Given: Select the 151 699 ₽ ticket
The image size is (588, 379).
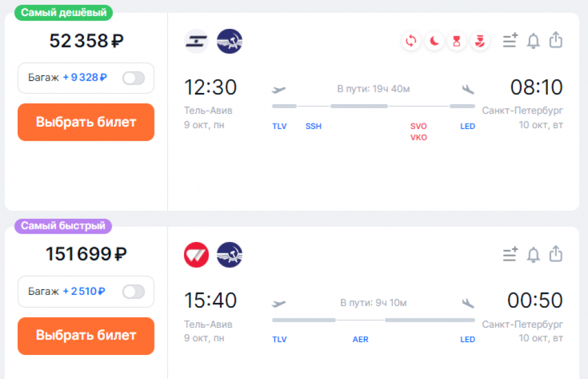Looking at the screenshot, I should point(86,336).
